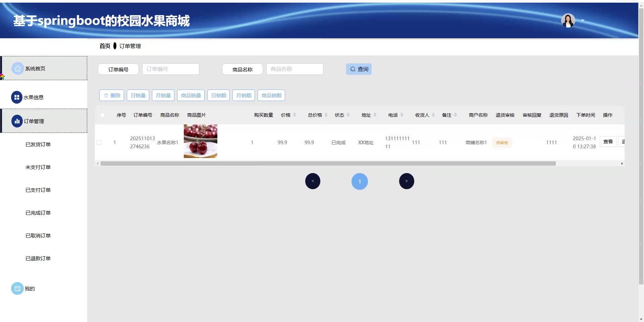Open the dropdown arrow next to avatar
644x322 pixels.
click(583, 20)
